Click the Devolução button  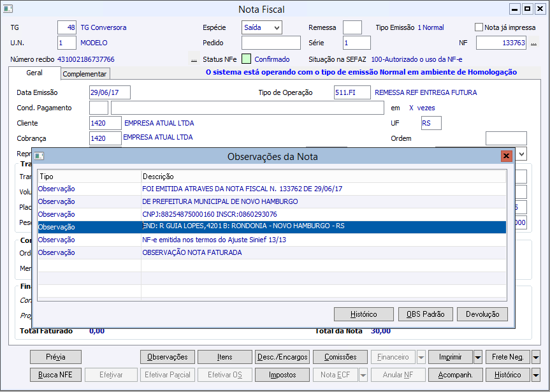[x=482, y=314]
